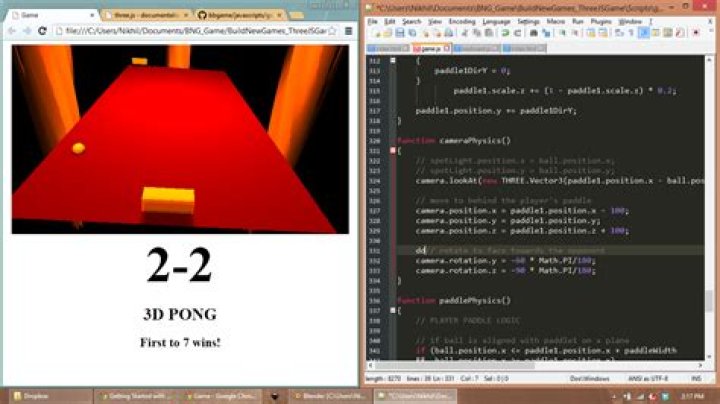Click the Paste toolbar icon
Screen dimensions: 720x404
coord(489,33)
